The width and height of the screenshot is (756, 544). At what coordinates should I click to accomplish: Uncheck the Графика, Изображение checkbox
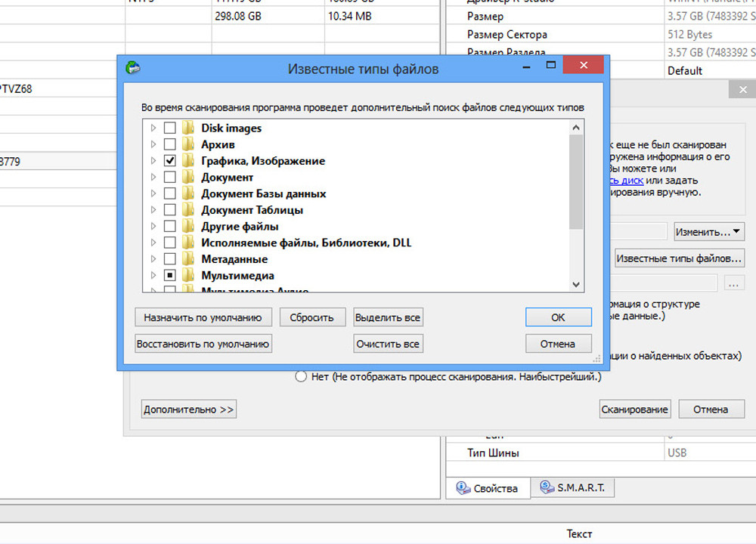pyautogui.click(x=170, y=161)
